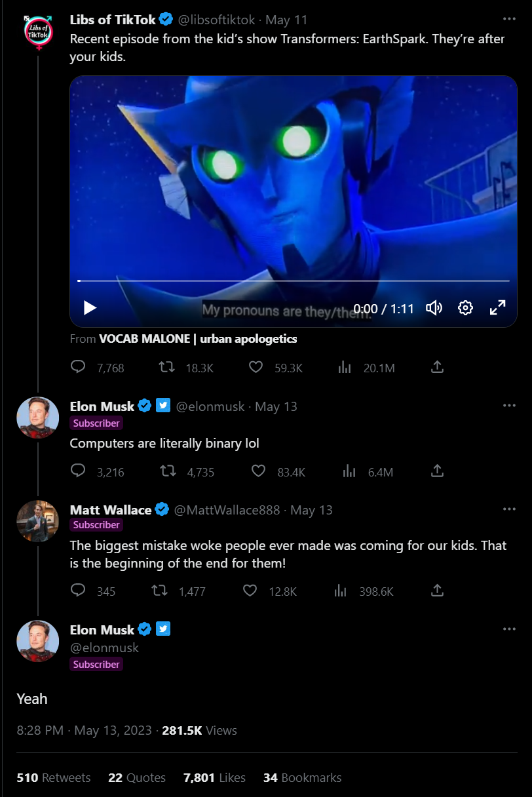This screenshot has width=532, height=797.
Task: Share the Libs of TikTok tweet
Action: point(437,368)
